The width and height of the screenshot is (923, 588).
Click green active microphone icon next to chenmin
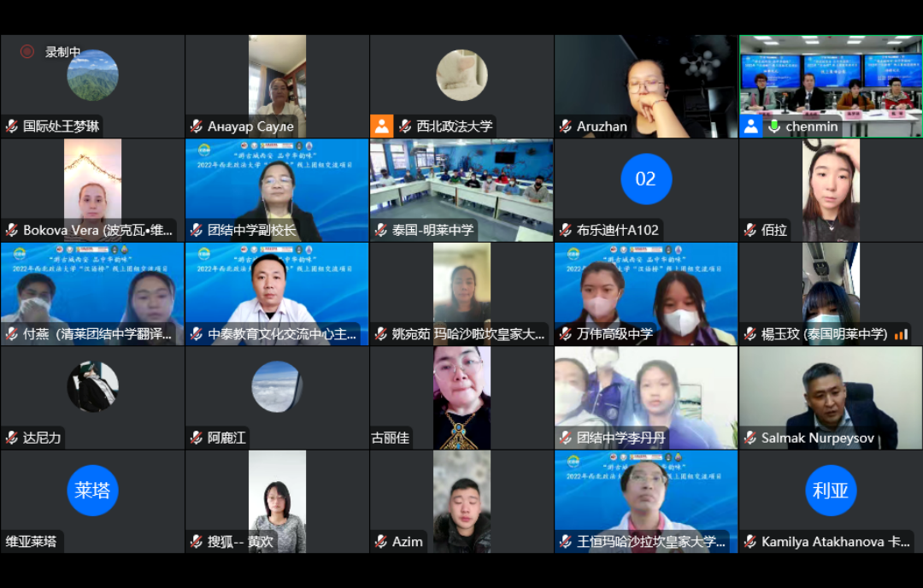[775, 126]
